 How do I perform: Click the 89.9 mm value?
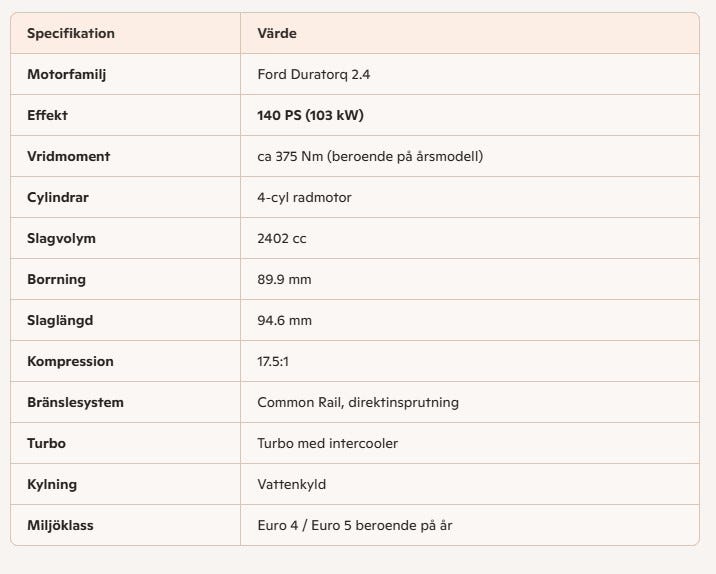(x=284, y=279)
